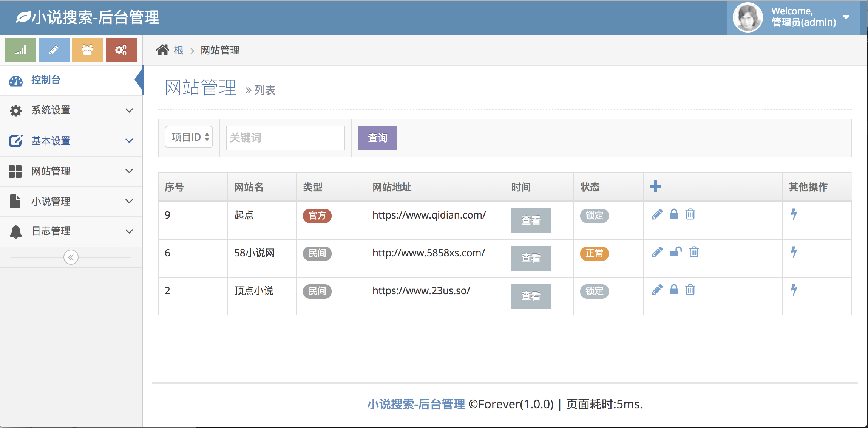Open the add new website icon

656,186
